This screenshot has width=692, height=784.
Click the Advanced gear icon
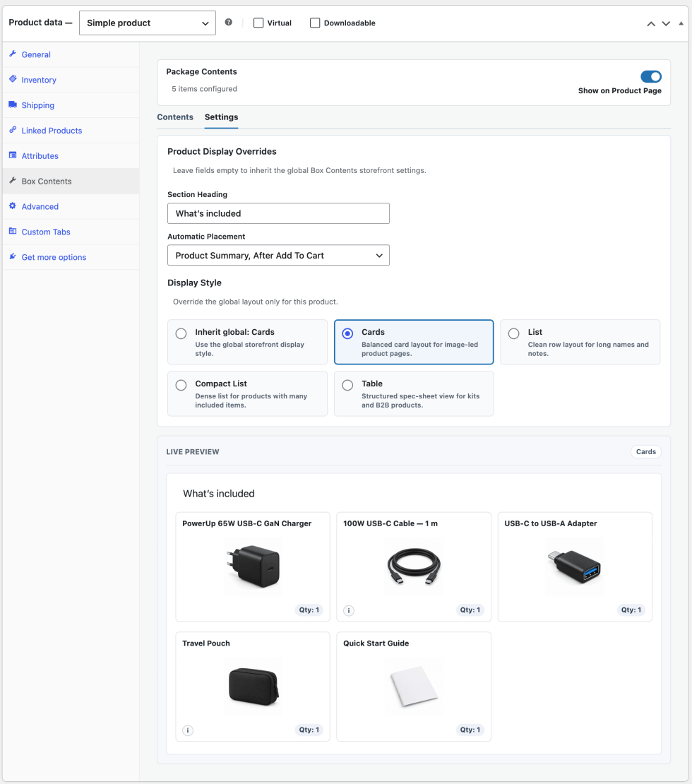point(13,206)
